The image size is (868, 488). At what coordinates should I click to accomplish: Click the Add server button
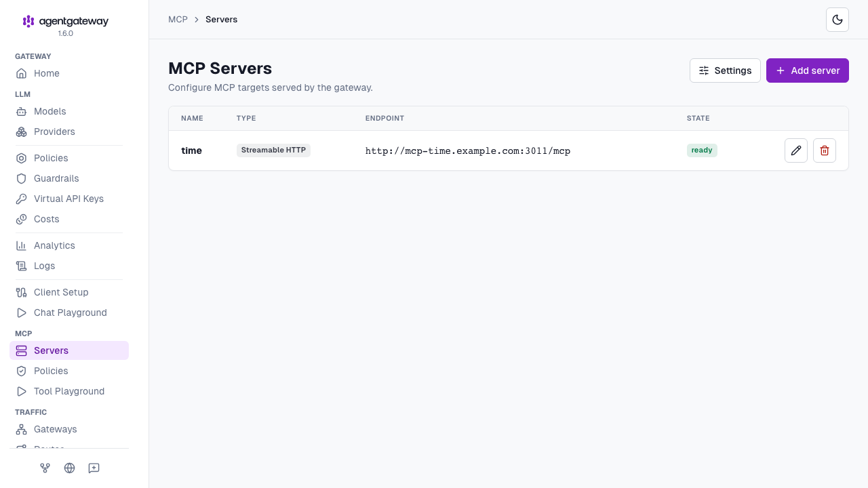[808, 70]
